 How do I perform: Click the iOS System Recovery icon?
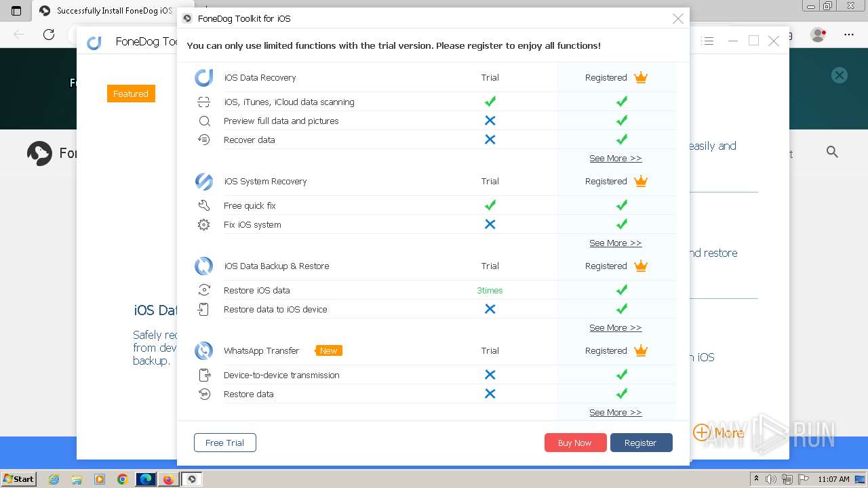[x=203, y=182]
